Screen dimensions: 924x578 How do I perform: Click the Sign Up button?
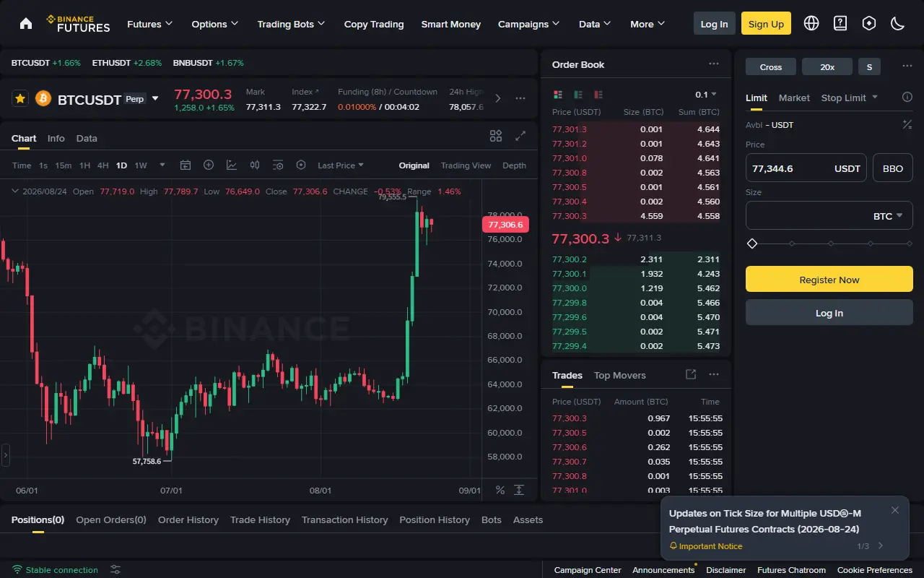(x=766, y=23)
